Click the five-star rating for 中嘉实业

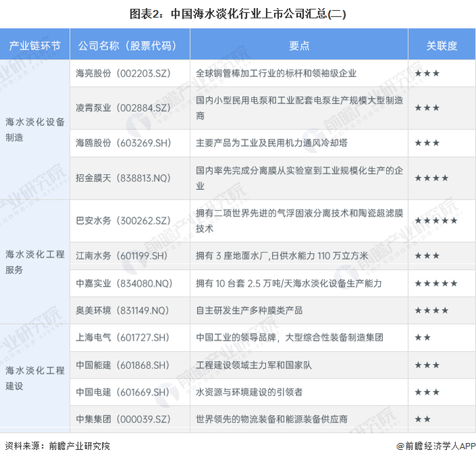coord(436,283)
